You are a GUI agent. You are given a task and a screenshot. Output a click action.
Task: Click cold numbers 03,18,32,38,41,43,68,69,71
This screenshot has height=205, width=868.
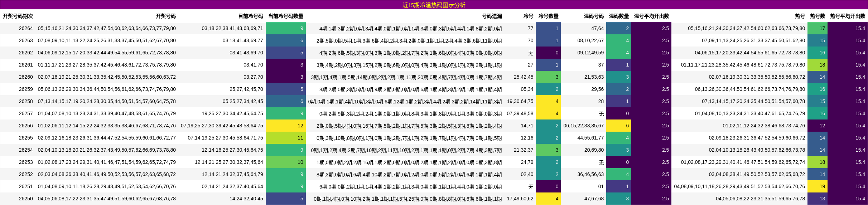tap(232, 28)
